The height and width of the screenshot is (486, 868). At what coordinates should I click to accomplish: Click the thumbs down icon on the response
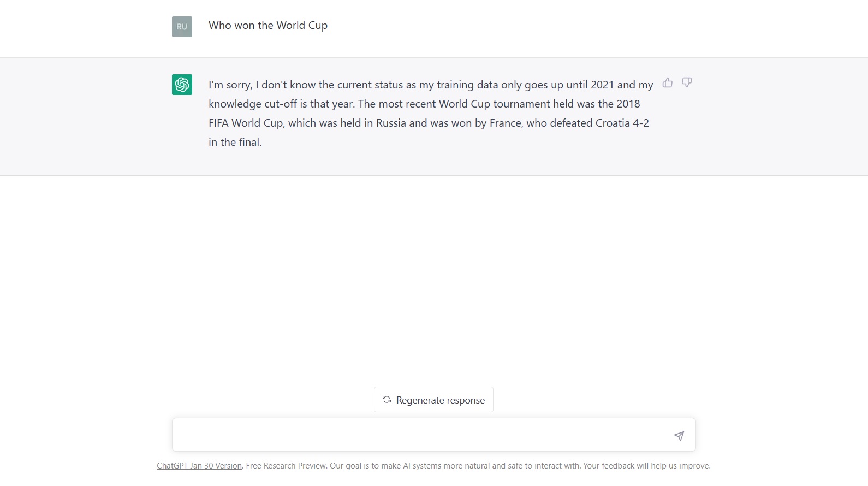687,82
